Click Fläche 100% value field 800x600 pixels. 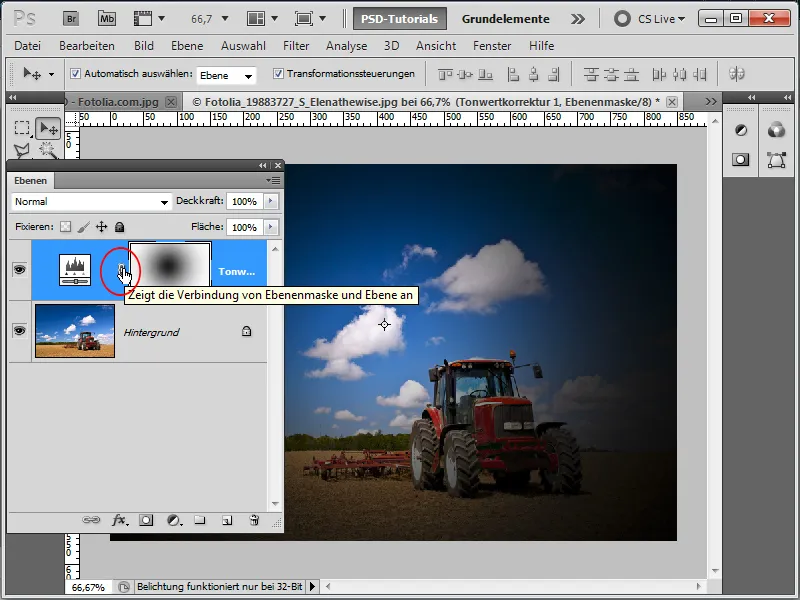tap(244, 227)
